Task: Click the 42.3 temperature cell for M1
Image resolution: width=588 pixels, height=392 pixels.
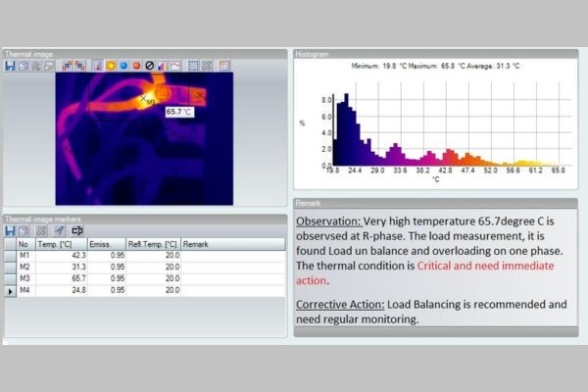Action: tap(62, 256)
